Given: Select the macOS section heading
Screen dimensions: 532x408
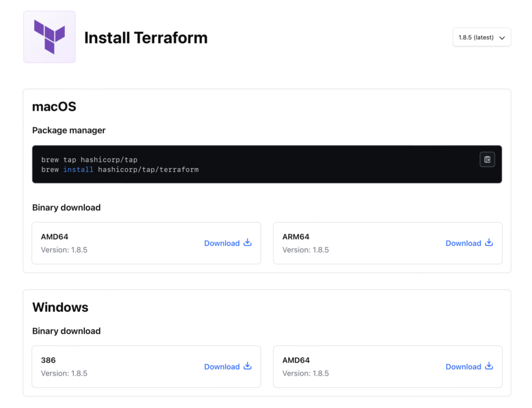Looking at the screenshot, I should pyautogui.click(x=54, y=106).
